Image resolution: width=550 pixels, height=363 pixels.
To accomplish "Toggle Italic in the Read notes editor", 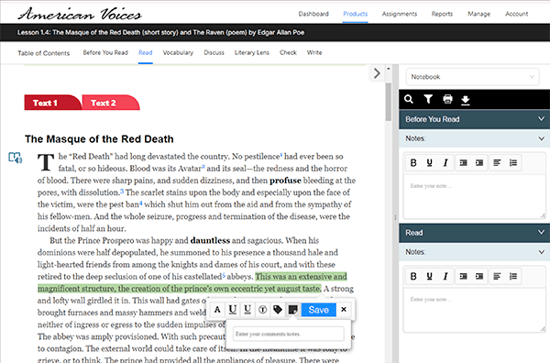I will (x=445, y=276).
